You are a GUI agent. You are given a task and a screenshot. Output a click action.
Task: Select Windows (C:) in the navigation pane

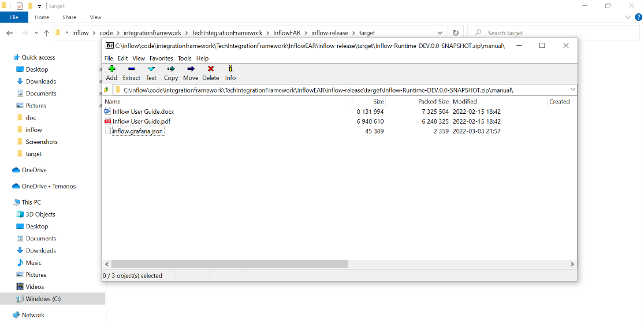point(43,299)
